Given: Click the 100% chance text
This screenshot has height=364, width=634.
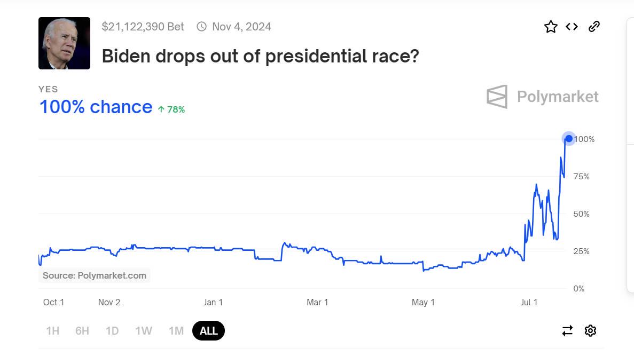Looking at the screenshot, I should (96, 107).
